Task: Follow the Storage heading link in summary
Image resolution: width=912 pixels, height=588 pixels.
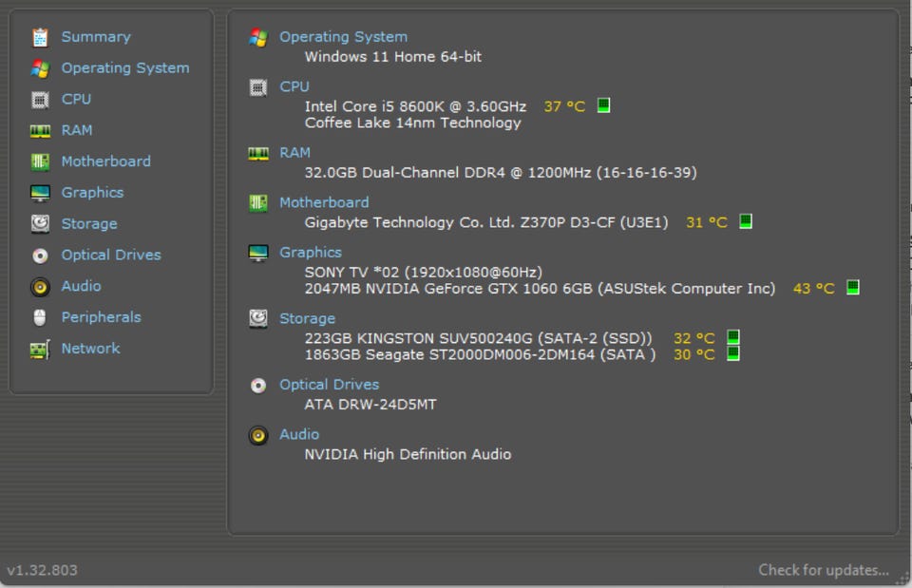Action: (x=307, y=319)
